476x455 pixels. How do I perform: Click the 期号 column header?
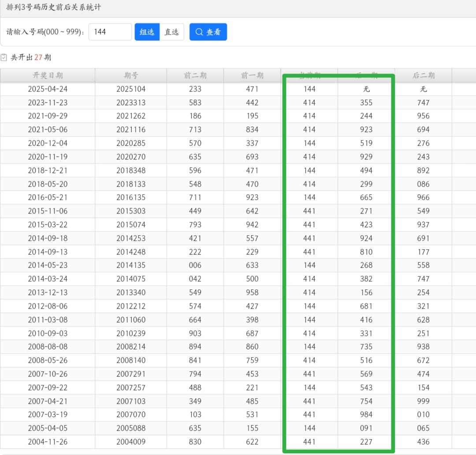pyautogui.click(x=131, y=75)
